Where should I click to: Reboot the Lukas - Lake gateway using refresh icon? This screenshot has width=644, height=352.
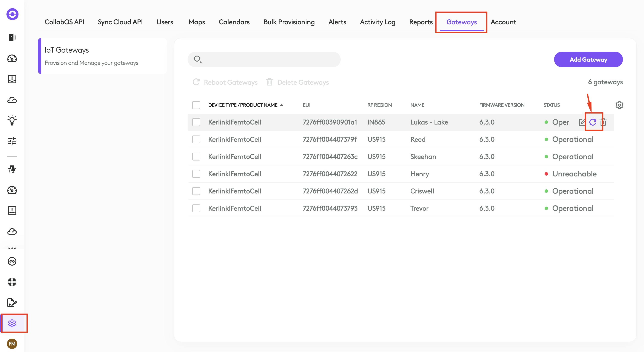[593, 122]
